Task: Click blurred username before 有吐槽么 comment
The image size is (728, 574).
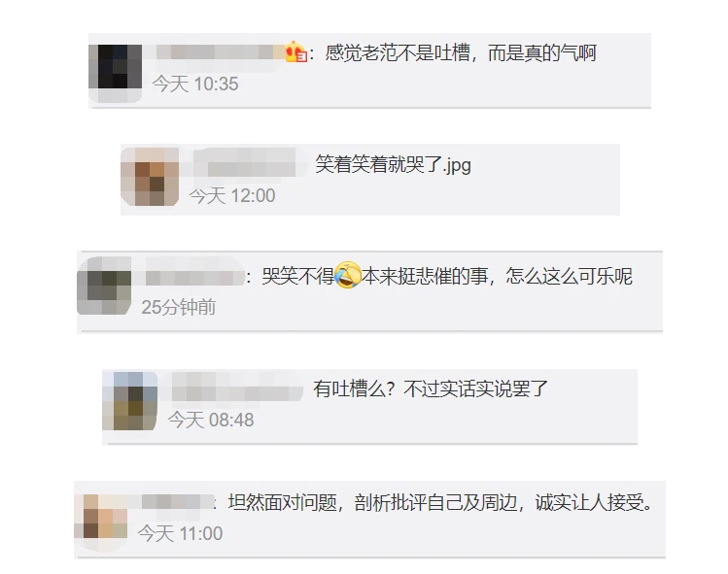Action: [237, 388]
